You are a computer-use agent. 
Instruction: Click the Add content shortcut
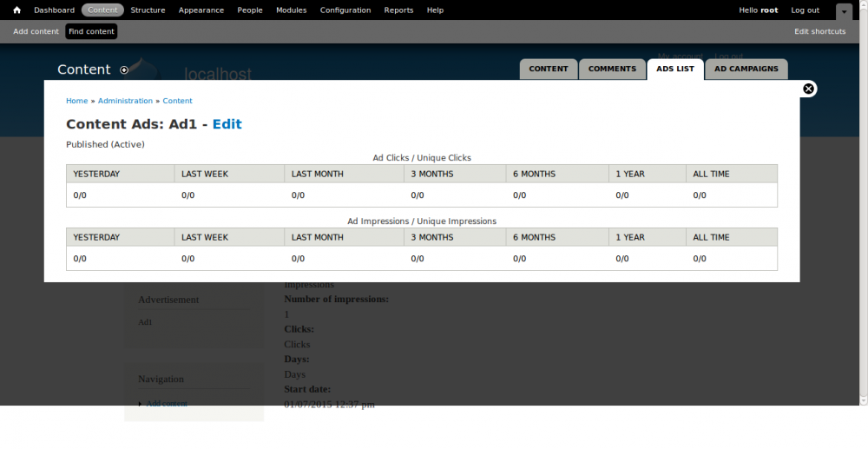[x=36, y=31]
